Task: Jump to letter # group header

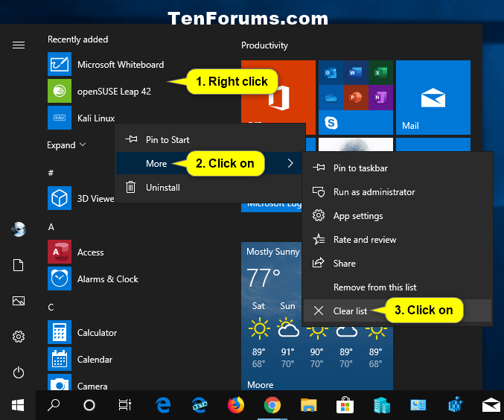Action: point(51,173)
